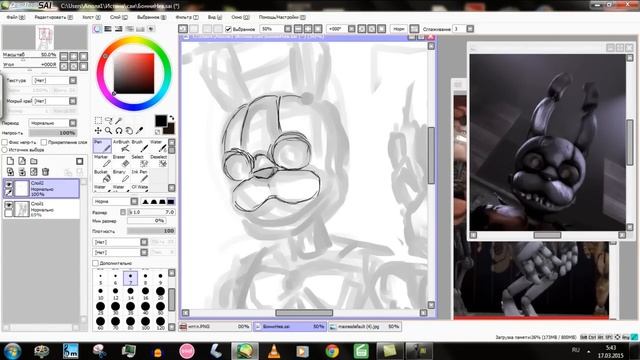Hide layer Слой2 with eye toggle
640x360 pixels.
(x=8, y=184)
